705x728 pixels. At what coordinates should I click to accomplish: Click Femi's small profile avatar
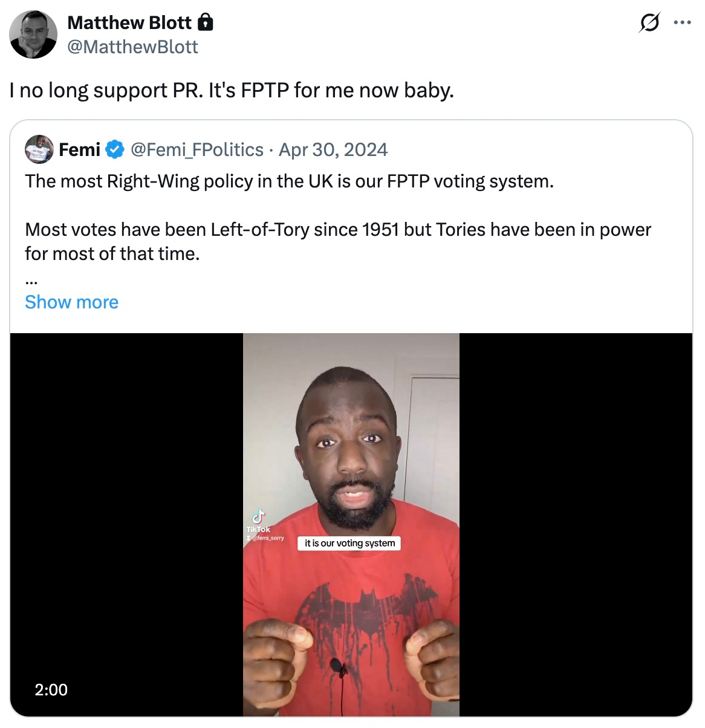pyautogui.click(x=39, y=149)
